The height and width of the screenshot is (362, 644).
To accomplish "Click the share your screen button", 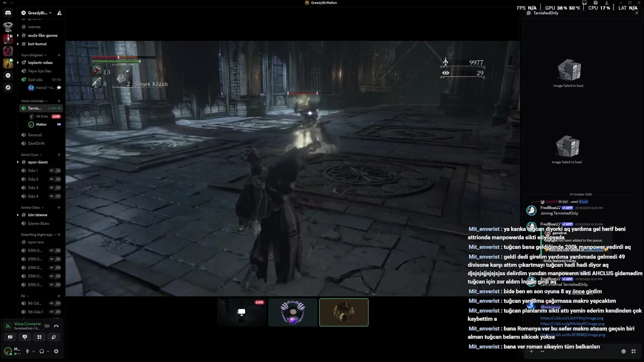I will pyautogui.click(x=25, y=337).
